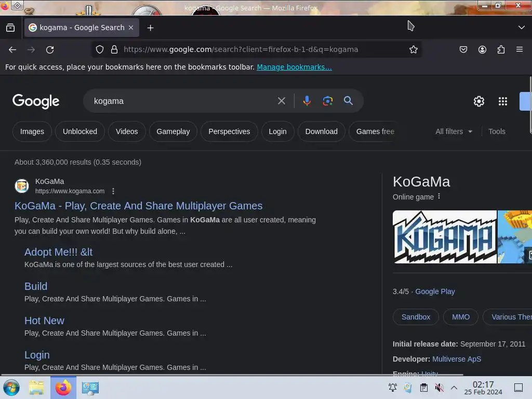Image resolution: width=532 pixels, height=399 pixels.
Task: Open the KoGaMa logo thumbnail image
Action: [445, 237]
